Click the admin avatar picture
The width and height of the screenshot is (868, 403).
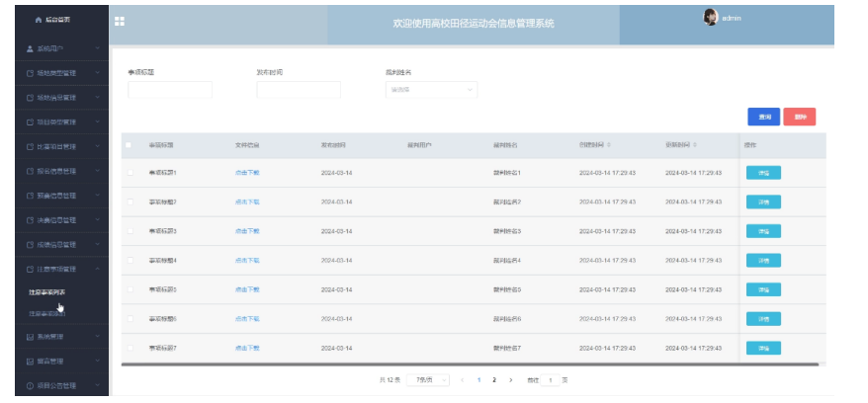[x=711, y=18]
